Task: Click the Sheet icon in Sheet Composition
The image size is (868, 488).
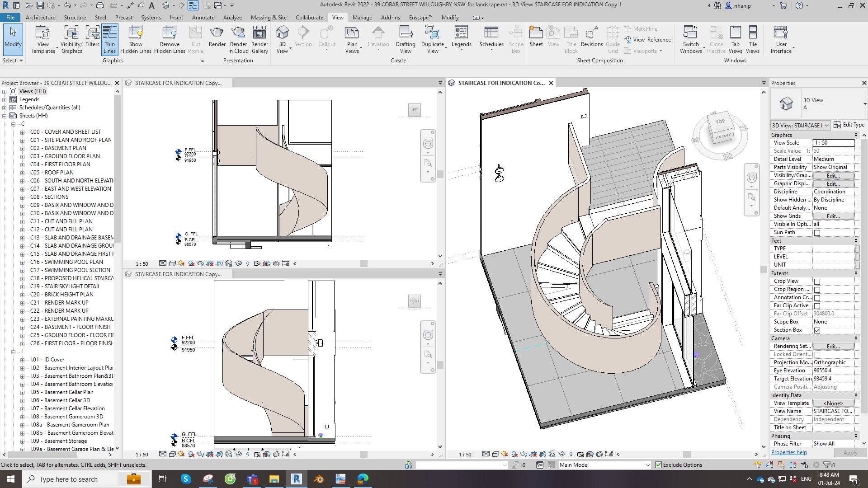Action: 536,37
